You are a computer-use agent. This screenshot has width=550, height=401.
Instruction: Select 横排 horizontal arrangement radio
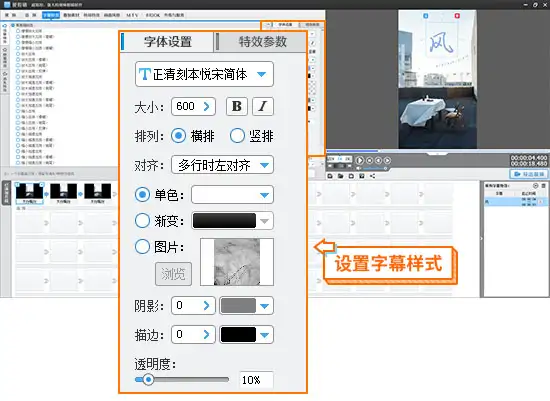tap(178, 136)
